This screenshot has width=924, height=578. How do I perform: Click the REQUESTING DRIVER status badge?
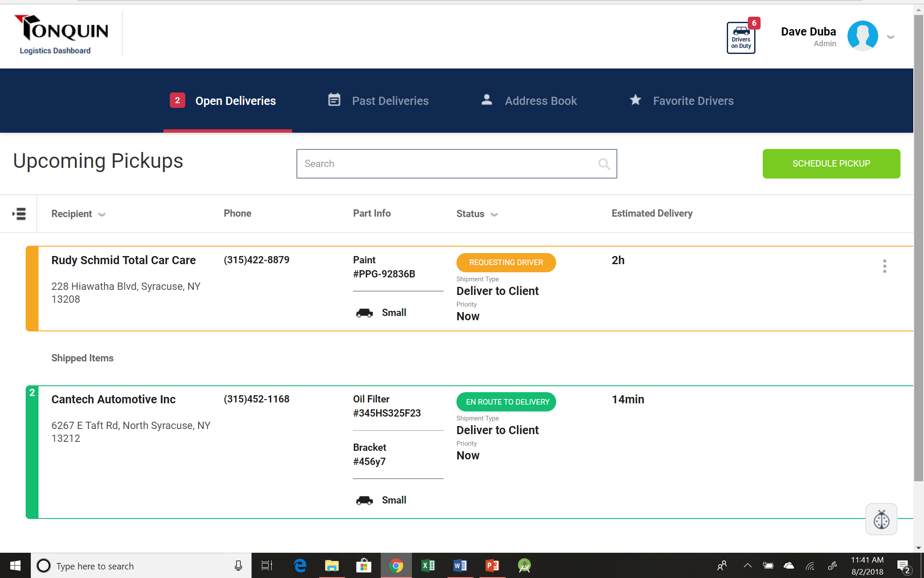click(x=506, y=262)
